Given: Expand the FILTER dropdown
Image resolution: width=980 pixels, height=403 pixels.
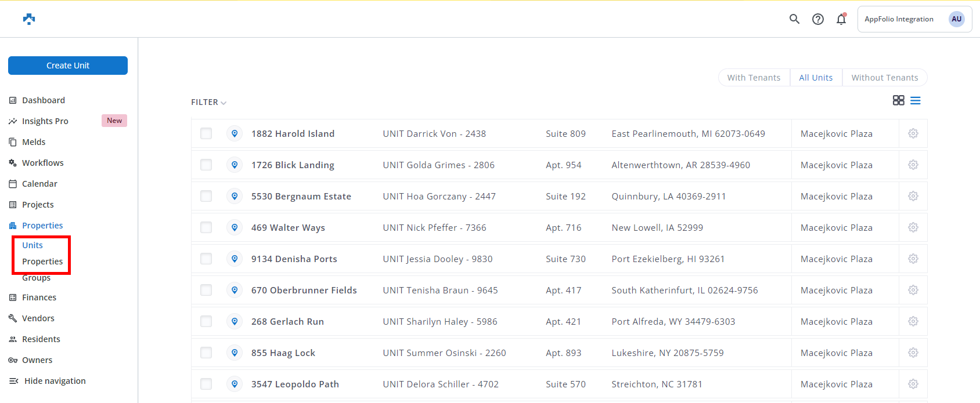Looking at the screenshot, I should point(208,102).
